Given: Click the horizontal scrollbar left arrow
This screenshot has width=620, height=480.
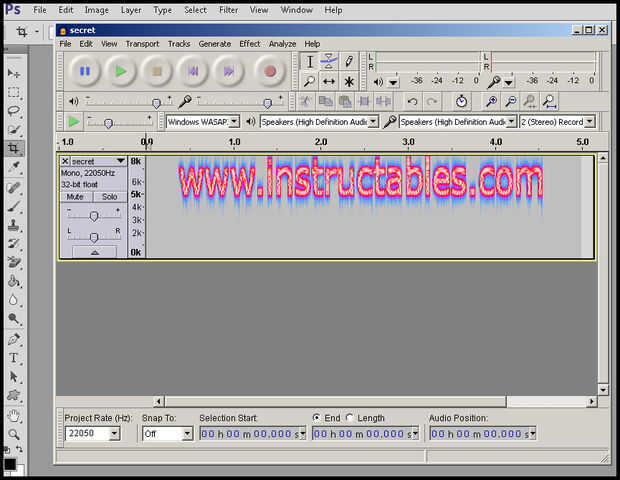Looking at the screenshot, I should [x=159, y=401].
